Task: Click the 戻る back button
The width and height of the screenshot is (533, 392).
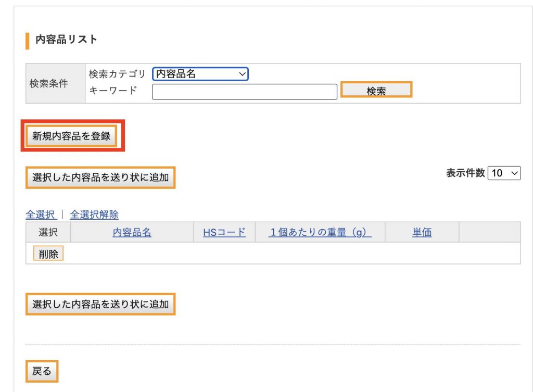Action: pos(42,371)
